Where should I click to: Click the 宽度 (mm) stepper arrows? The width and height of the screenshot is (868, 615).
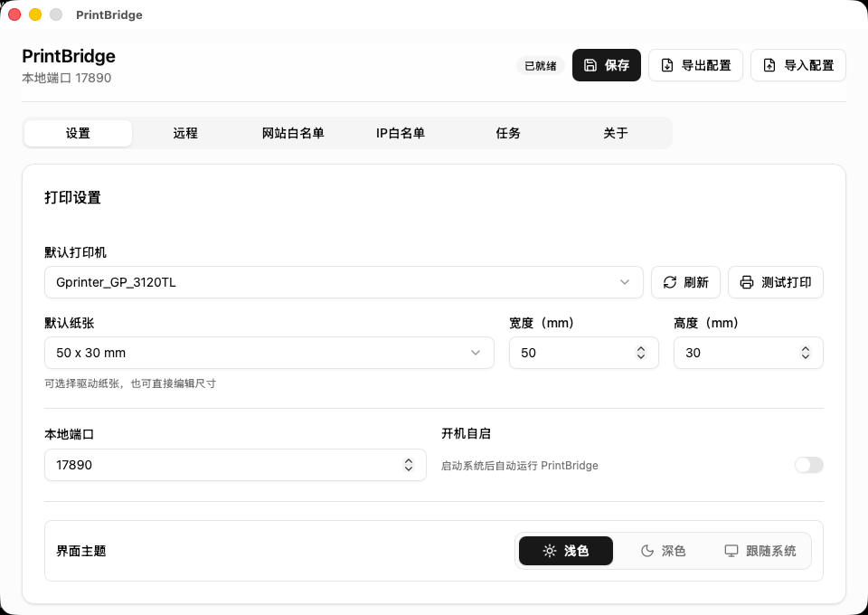point(641,353)
